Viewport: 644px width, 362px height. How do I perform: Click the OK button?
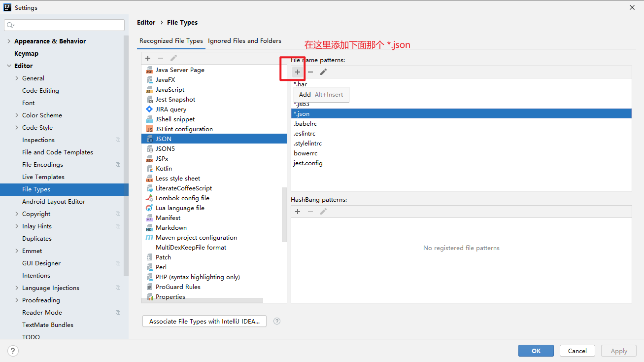536,351
